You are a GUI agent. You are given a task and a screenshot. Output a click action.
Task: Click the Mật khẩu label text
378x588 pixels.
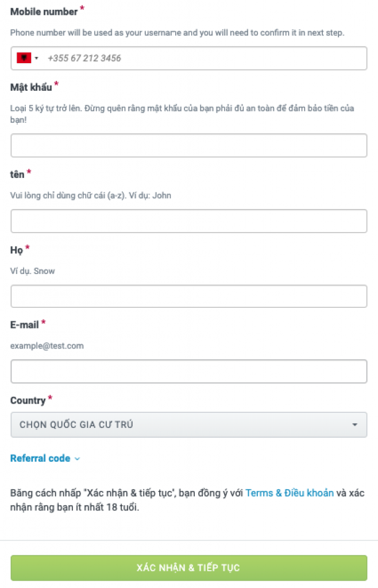click(31, 87)
